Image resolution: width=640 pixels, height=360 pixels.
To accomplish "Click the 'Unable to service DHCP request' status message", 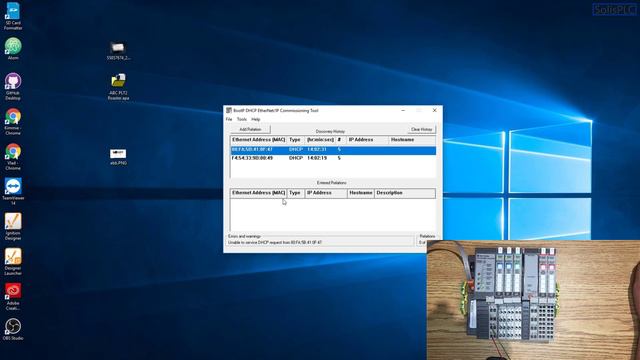I will tap(275, 242).
